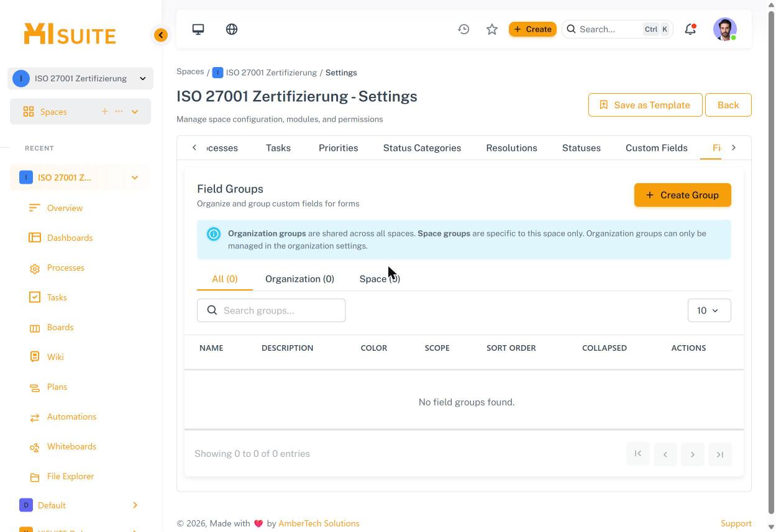Open Boards in the sidebar
The height and width of the screenshot is (532, 776).
pos(60,327)
